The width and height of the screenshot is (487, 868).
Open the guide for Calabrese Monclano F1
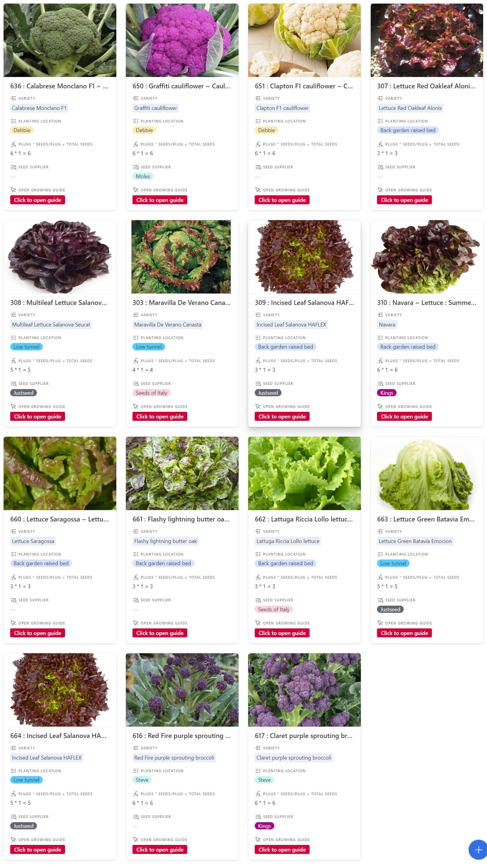point(37,200)
